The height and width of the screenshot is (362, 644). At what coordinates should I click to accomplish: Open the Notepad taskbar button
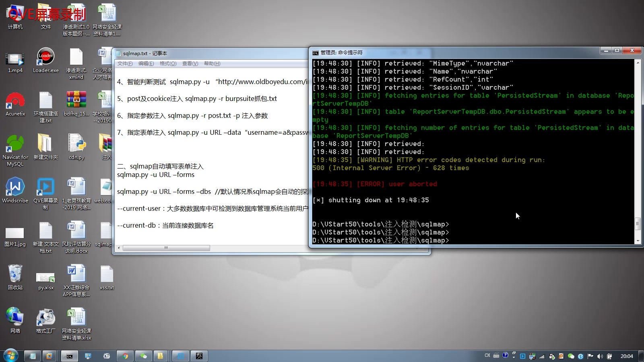click(33, 356)
